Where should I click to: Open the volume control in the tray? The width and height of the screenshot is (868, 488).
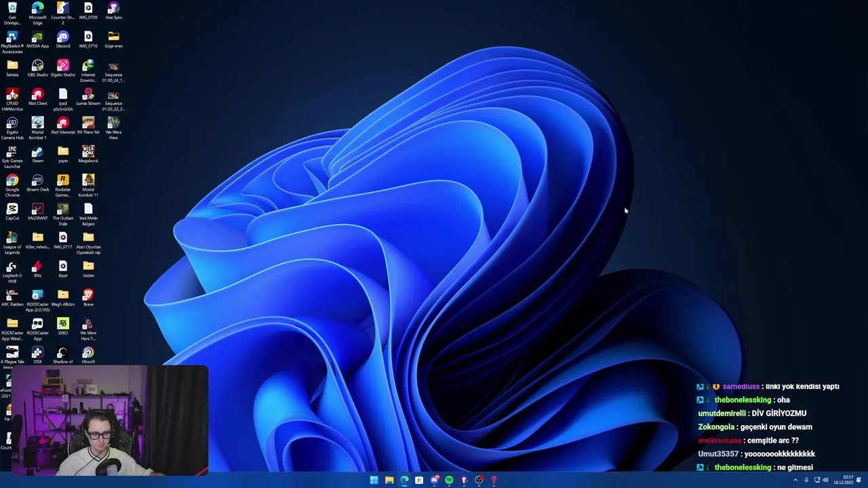(x=825, y=480)
